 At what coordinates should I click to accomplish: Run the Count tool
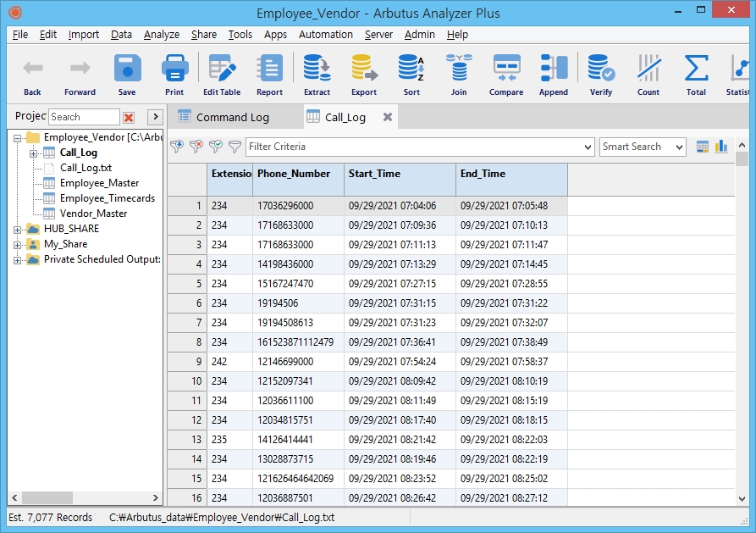[648, 75]
